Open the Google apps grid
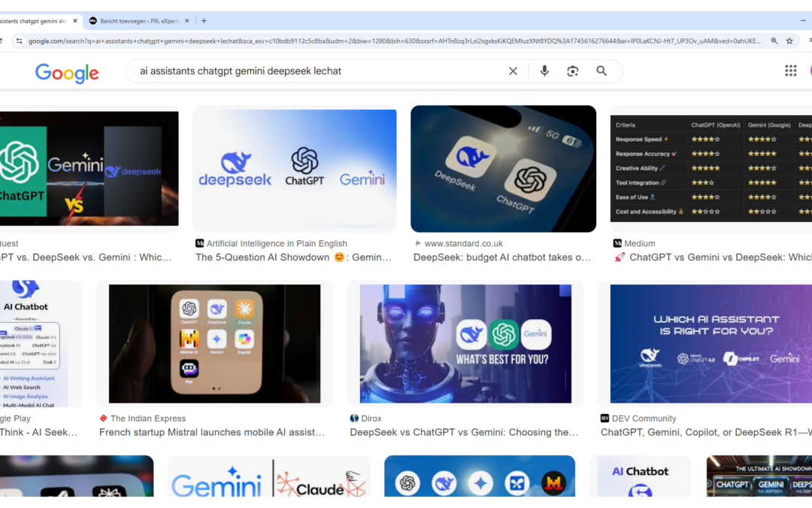 click(x=790, y=71)
